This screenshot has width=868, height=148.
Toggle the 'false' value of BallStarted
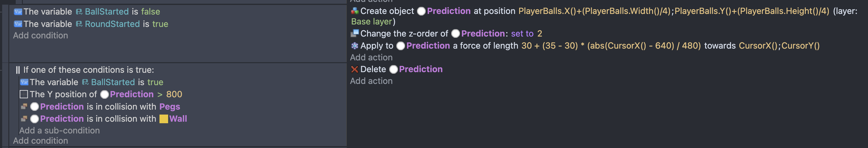(x=150, y=12)
